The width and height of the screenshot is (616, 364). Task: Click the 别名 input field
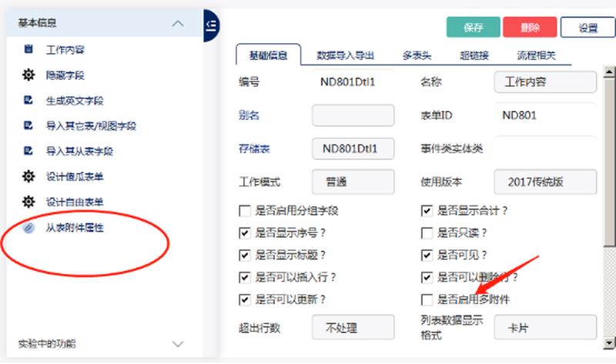[x=353, y=115]
